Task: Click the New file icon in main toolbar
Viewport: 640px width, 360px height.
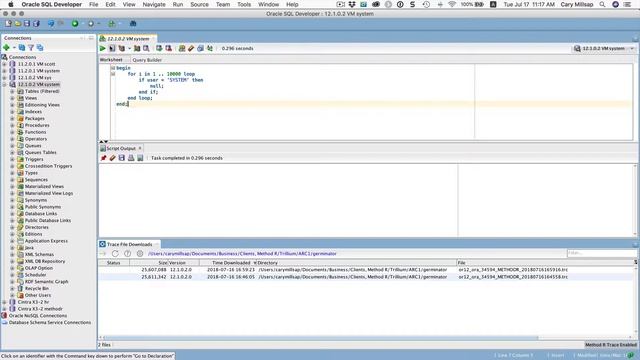Action: point(8,24)
